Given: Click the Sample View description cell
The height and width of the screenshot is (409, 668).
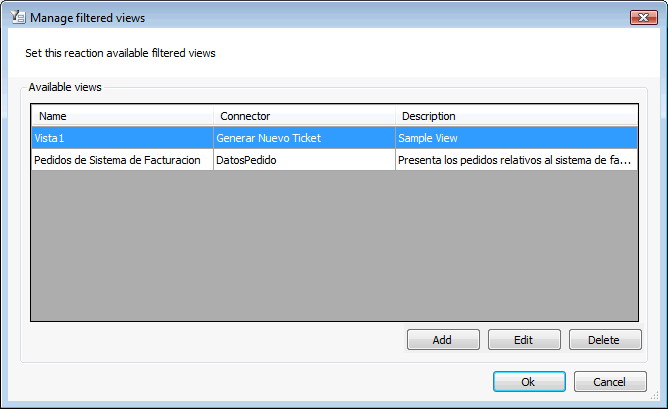Looking at the screenshot, I should 516,138.
